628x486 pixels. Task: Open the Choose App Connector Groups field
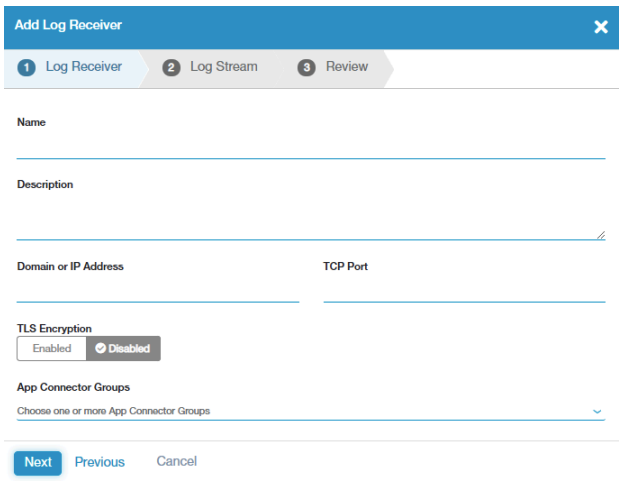(300, 411)
